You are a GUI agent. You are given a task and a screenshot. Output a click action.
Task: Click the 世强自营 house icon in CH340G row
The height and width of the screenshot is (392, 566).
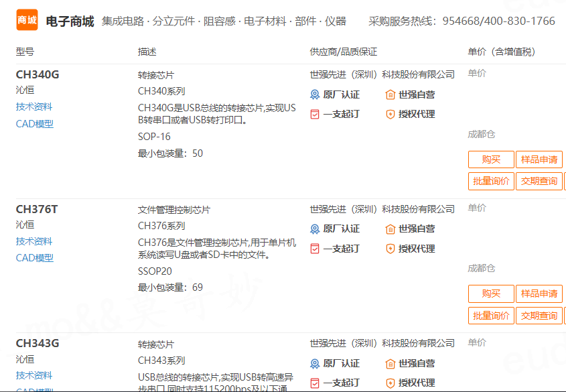click(391, 95)
